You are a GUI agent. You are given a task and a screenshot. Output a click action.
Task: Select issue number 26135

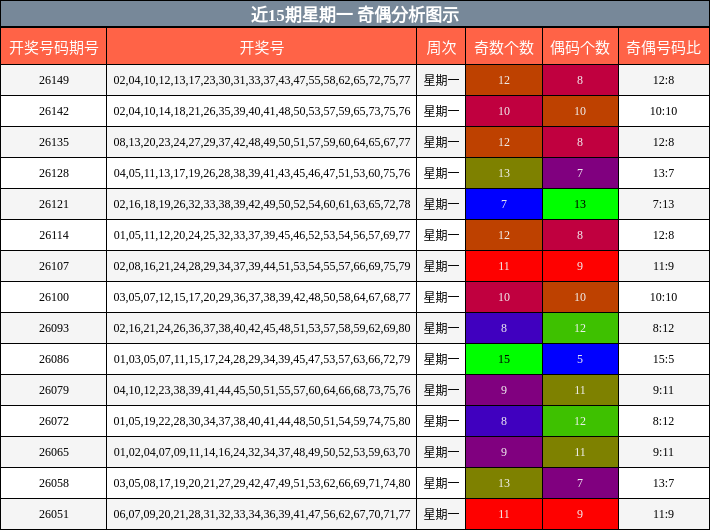(x=54, y=142)
